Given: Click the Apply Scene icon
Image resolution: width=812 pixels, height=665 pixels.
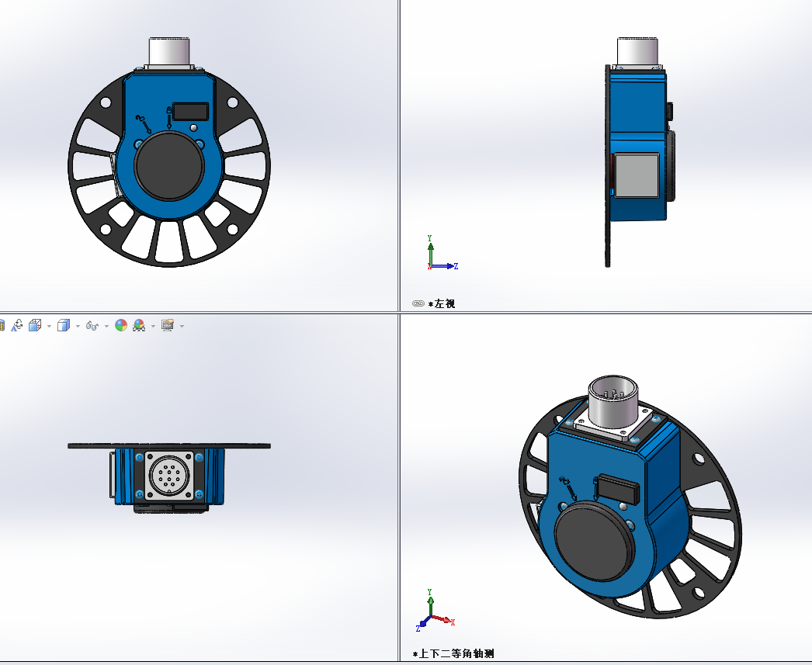Looking at the screenshot, I should 139,325.
